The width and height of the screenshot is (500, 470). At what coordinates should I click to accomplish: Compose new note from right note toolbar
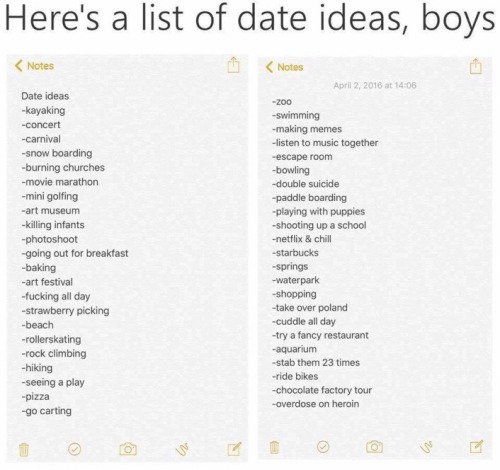point(476,446)
